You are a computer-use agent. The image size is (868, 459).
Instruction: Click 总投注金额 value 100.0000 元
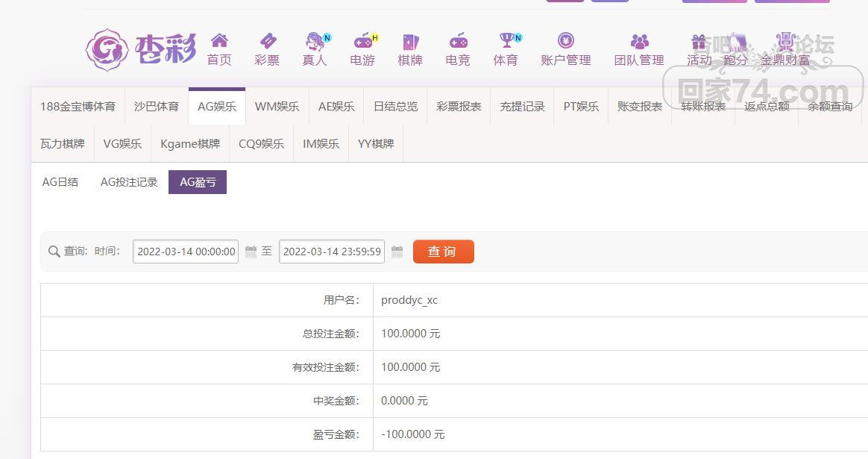point(411,334)
